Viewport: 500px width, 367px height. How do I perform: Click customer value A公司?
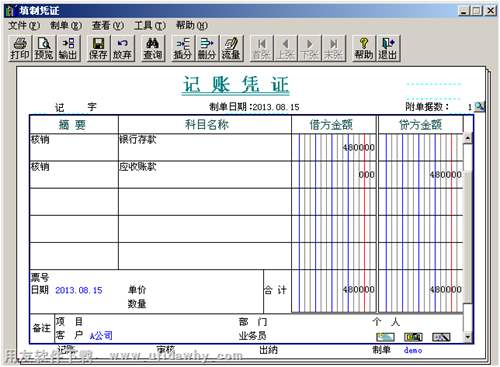pyautogui.click(x=101, y=335)
